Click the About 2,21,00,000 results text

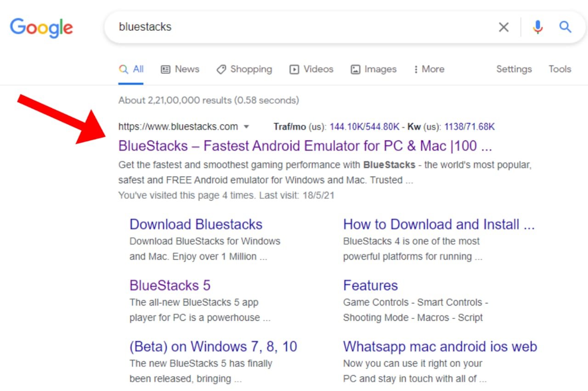point(209,100)
